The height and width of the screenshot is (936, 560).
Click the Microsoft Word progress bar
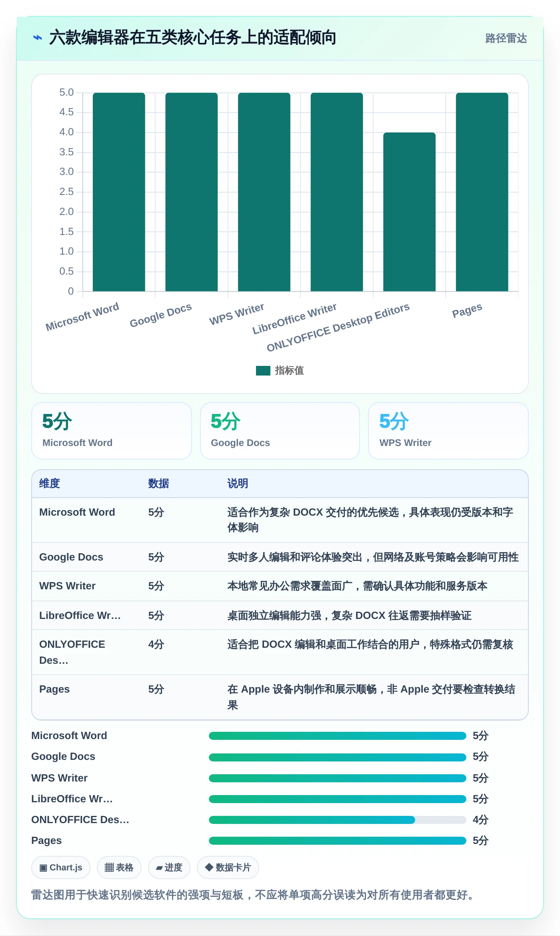[x=338, y=736]
